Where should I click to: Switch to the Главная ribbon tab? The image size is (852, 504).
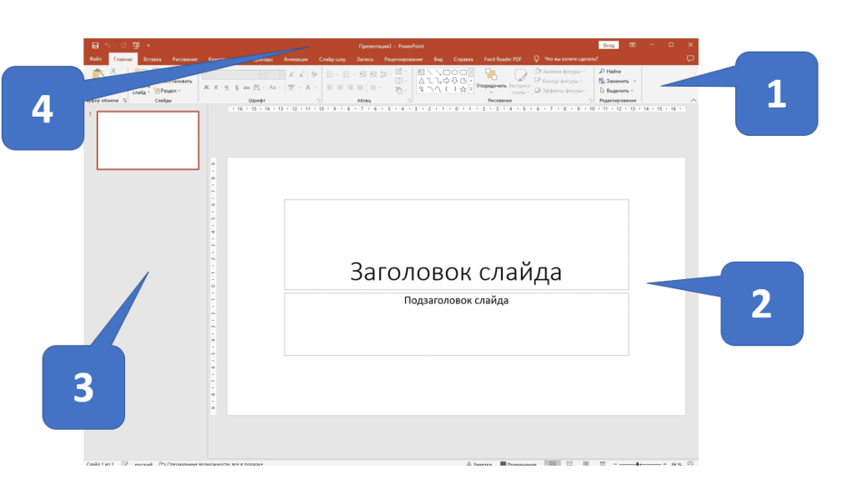click(122, 59)
